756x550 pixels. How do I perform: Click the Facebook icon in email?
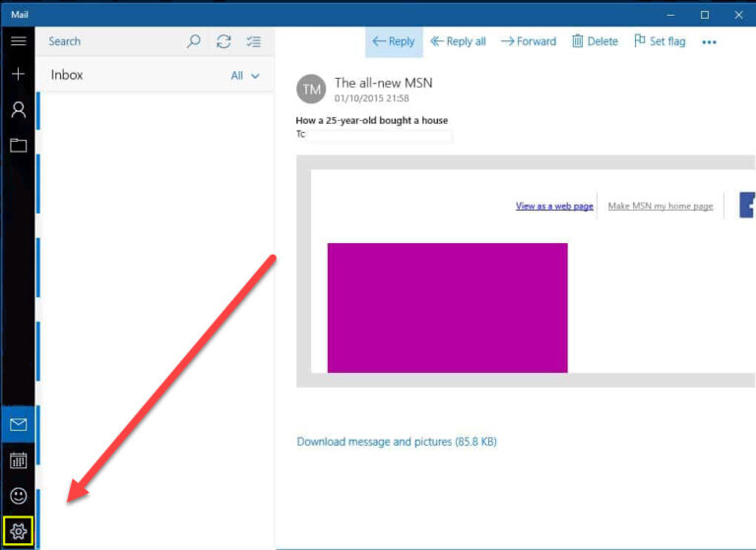point(747,206)
